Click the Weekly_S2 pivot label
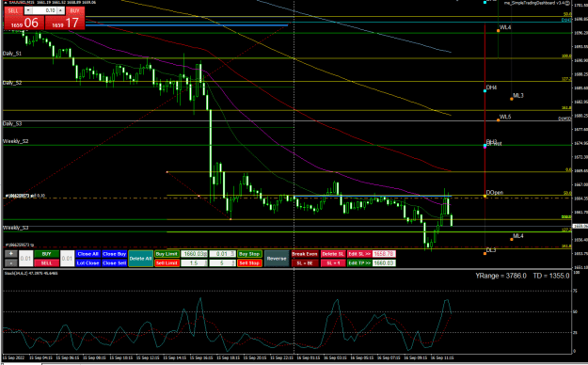This screenshot has width=588, height=365. click(x=15, y=141)
